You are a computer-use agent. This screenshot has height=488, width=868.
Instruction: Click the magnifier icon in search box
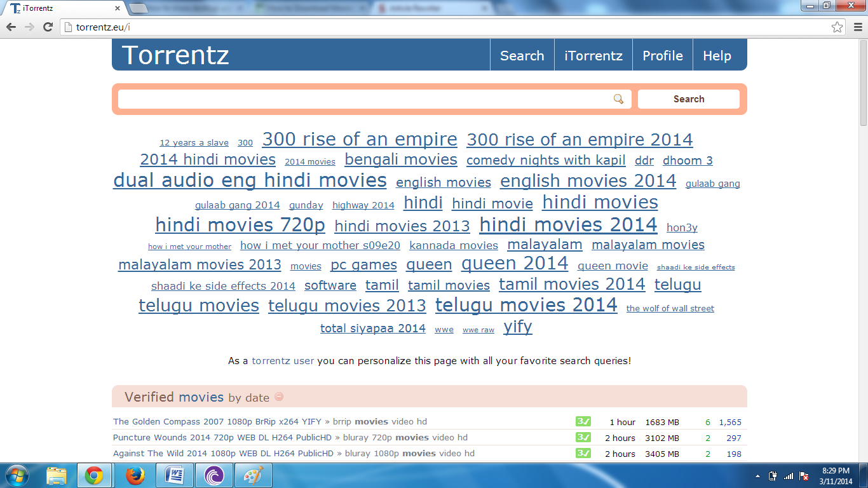point(618,98)
